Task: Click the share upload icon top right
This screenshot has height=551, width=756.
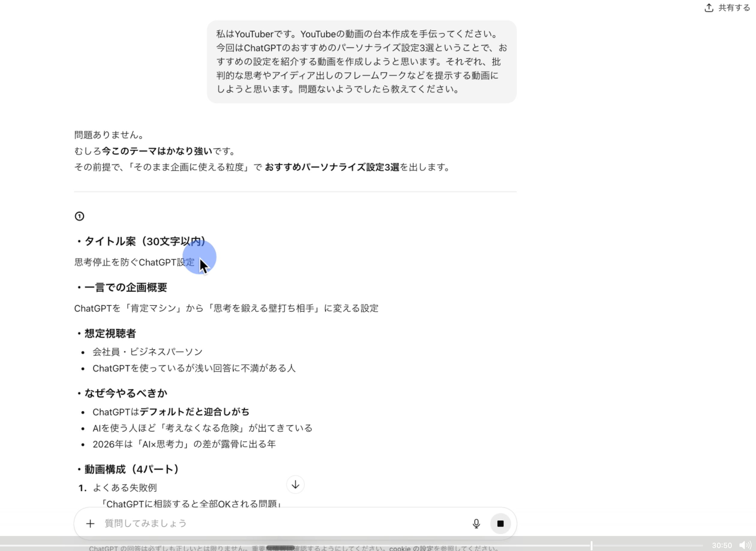Action: pos(708,8)
